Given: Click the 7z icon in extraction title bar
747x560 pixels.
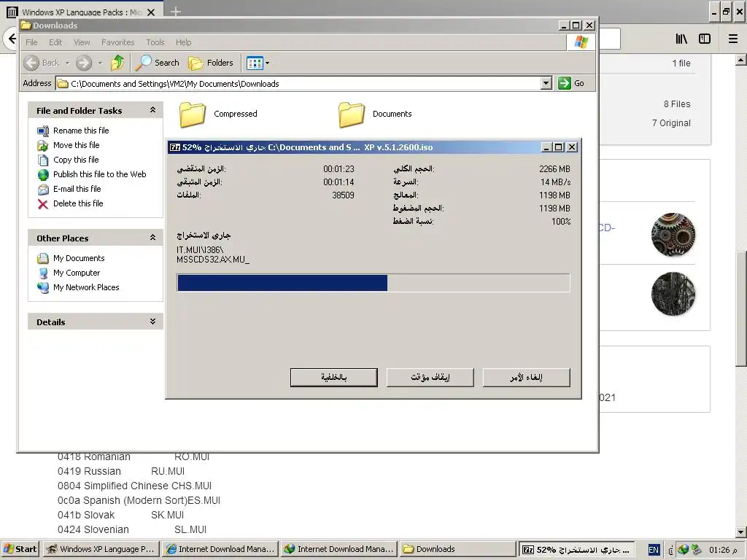Looking at the screenshot, I should tap(175, 147).
